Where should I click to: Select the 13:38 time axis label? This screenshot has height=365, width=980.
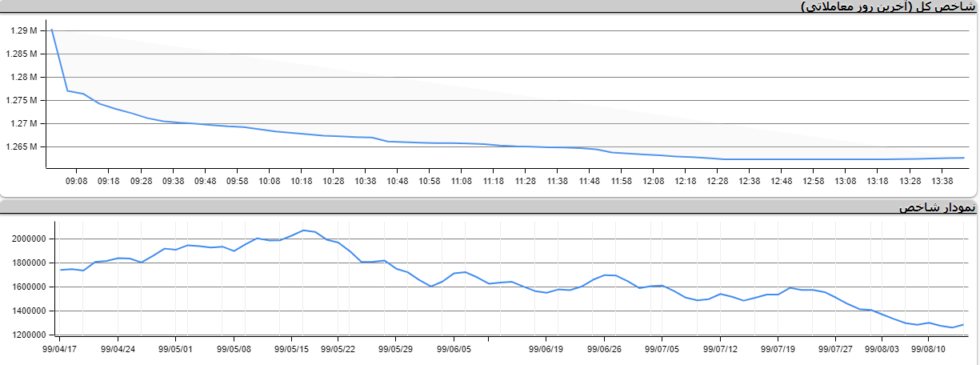[942, 181]
